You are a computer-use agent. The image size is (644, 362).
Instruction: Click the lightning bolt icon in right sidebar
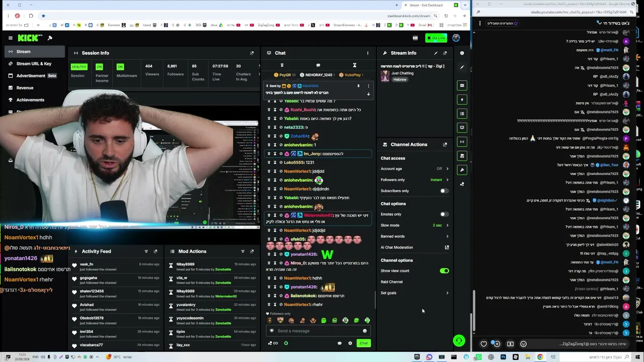462,100
